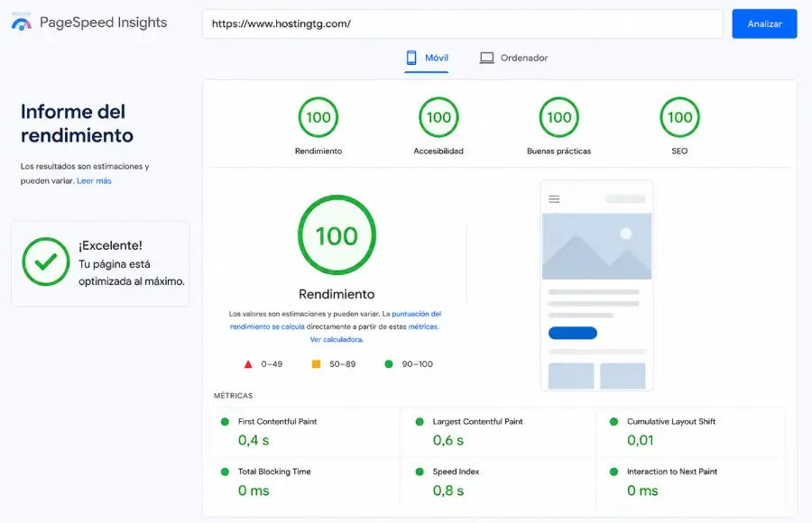This screenshot has height=523, width=812.
Task: Open the métricas link
Action: click(x=422, y=326)
